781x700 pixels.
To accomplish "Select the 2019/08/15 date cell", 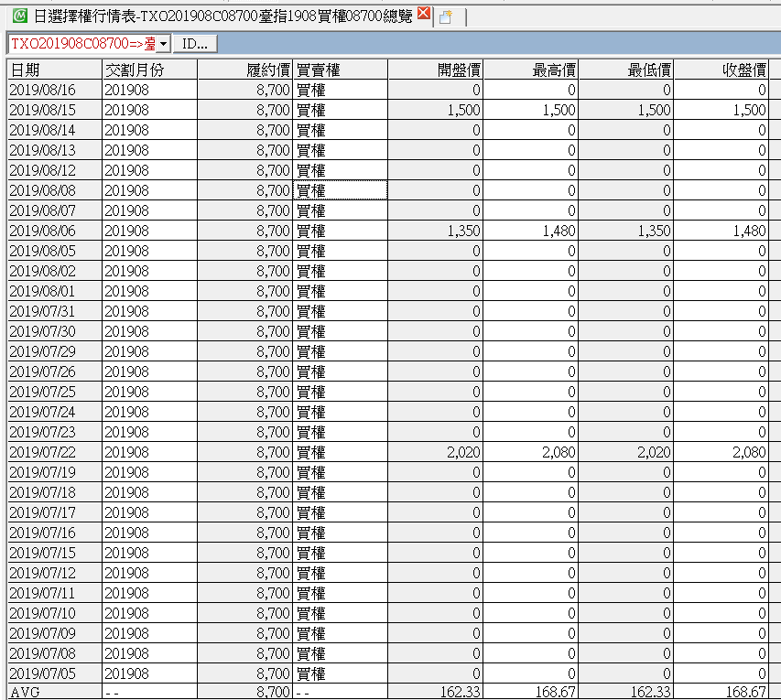I will (54, 110).
